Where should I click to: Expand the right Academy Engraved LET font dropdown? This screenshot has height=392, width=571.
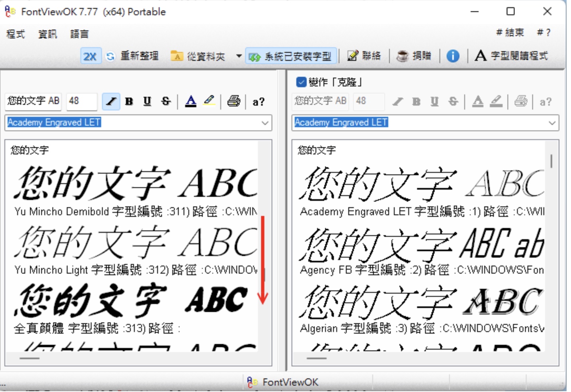(552, 123)
